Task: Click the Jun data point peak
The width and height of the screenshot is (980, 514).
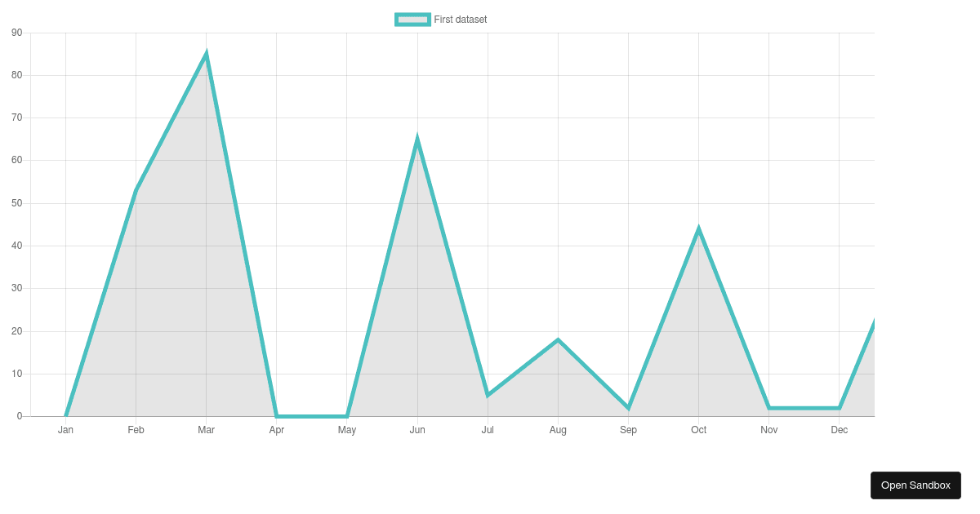Action: point(417,140)
